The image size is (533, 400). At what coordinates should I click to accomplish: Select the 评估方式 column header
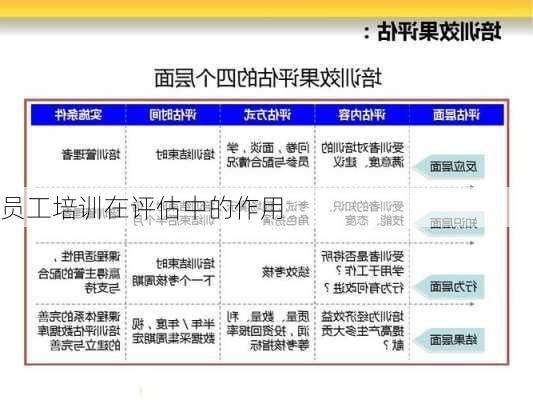point(267,115)
